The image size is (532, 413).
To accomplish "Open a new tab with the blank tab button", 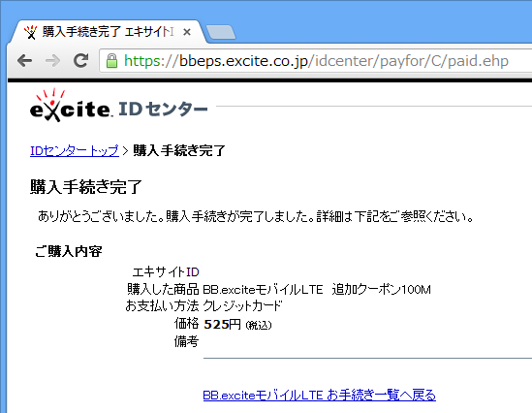I will 221,32.
